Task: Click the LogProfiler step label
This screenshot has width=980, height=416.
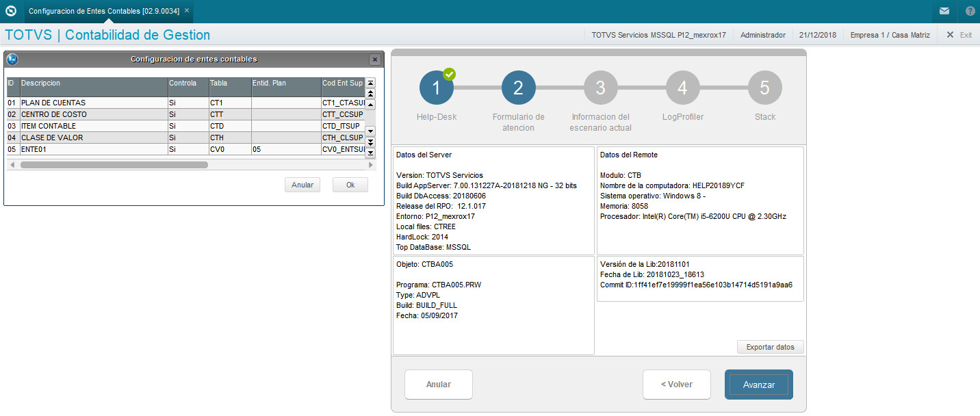Action: coord(683,117)
